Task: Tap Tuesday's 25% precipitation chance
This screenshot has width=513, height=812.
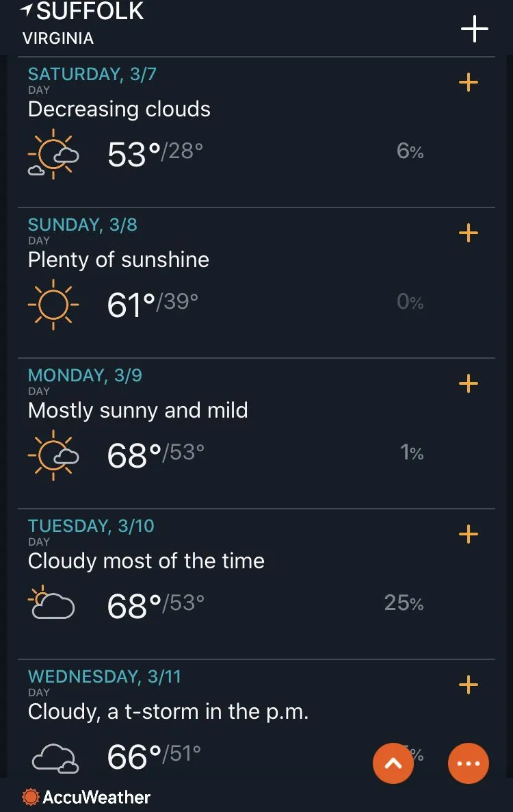Action: [x=404, y=603]
